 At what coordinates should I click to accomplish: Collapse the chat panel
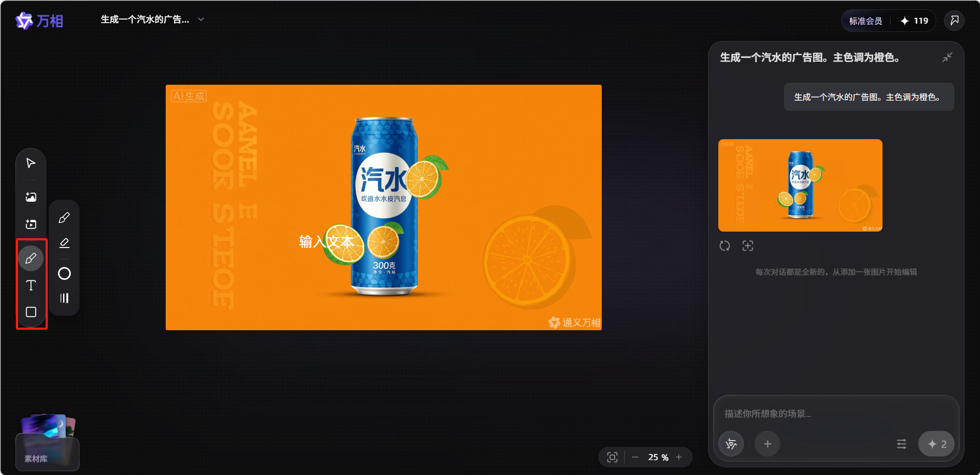point(947,58)
